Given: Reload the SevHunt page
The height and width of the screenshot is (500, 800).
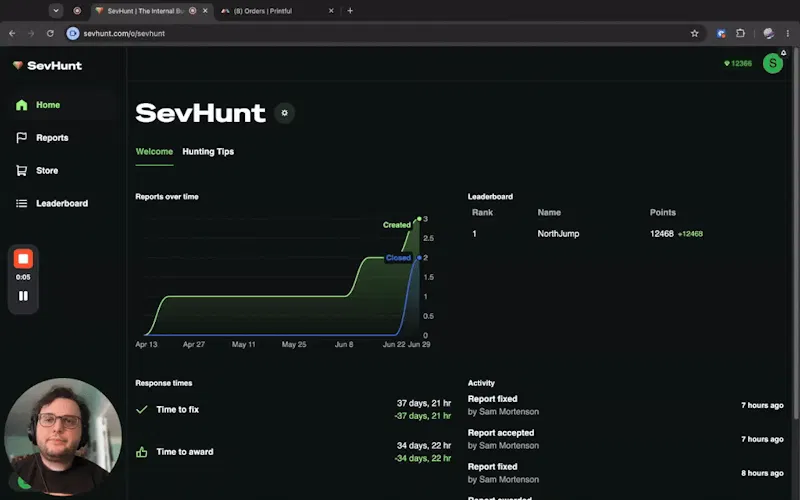Looking at the screenshot, I should coord(50,33).
